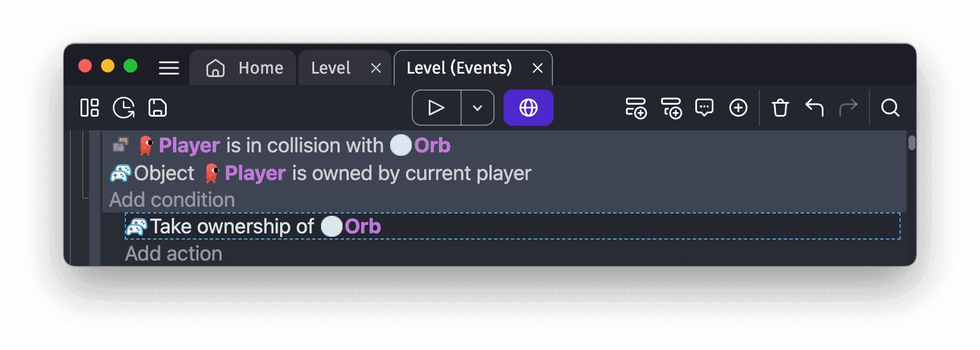Add a new event toolbar icon
Screen dimensions: 980x350
636,108
